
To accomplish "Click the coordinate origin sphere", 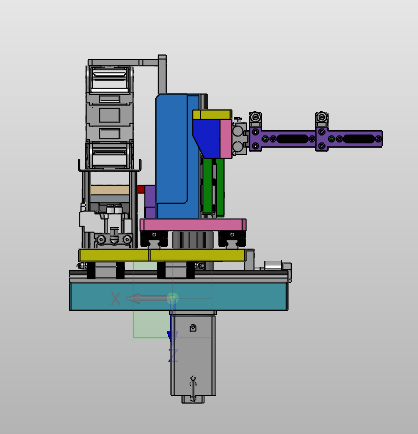I will (x=173, y=298).
